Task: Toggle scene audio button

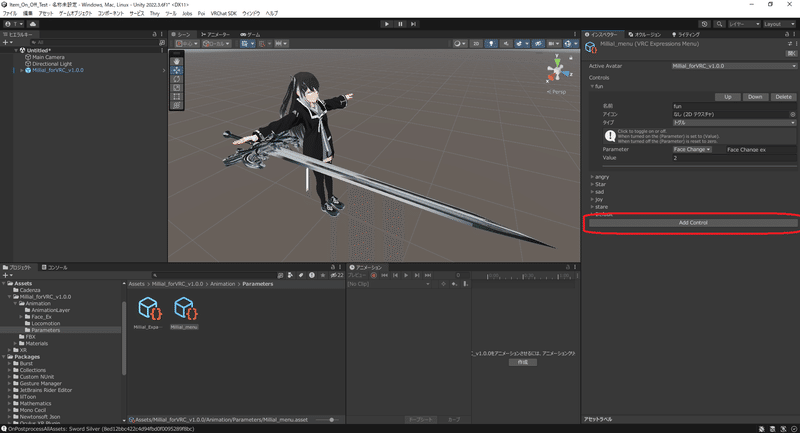Action: coord(505,43)
